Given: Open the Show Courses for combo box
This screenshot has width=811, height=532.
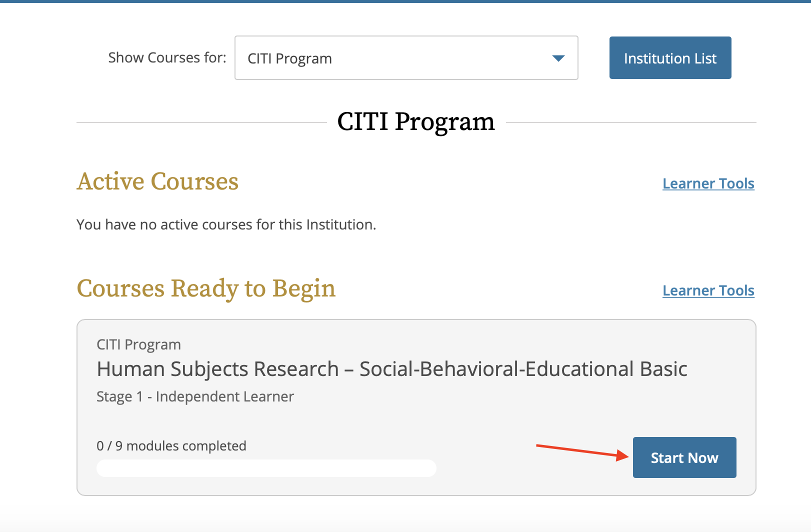Looking at the screenshot, I should click(x=406, y=58).
